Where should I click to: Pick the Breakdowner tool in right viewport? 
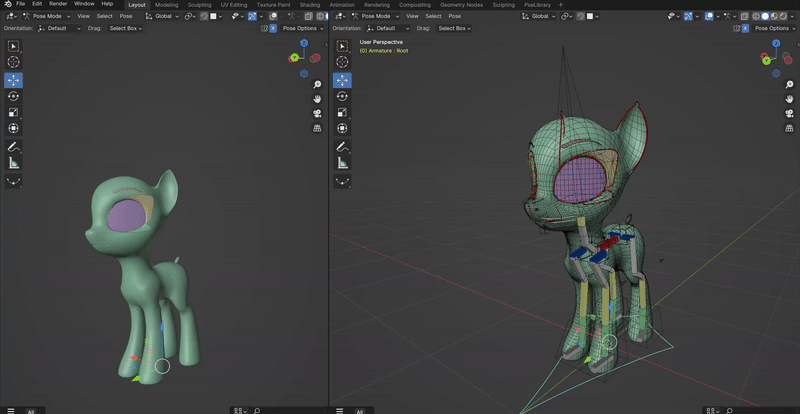[342, 181]
